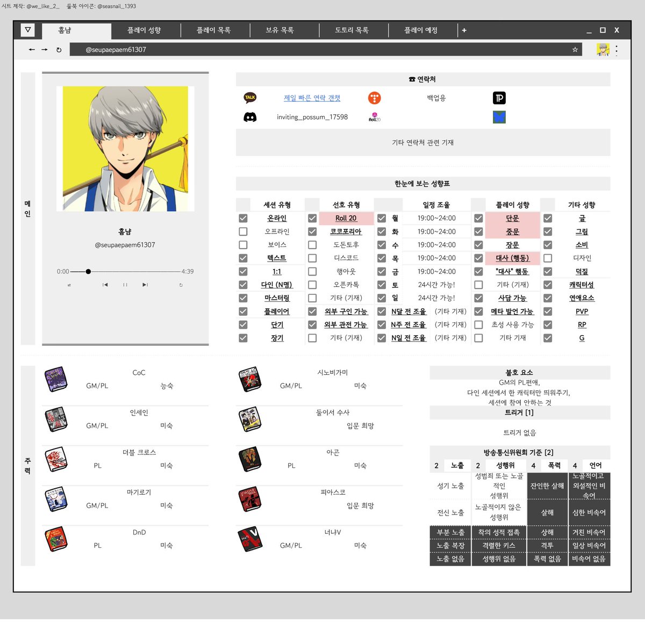
Task: Uncheck the Roll 20 checkbox
Action: click(312, 218)
